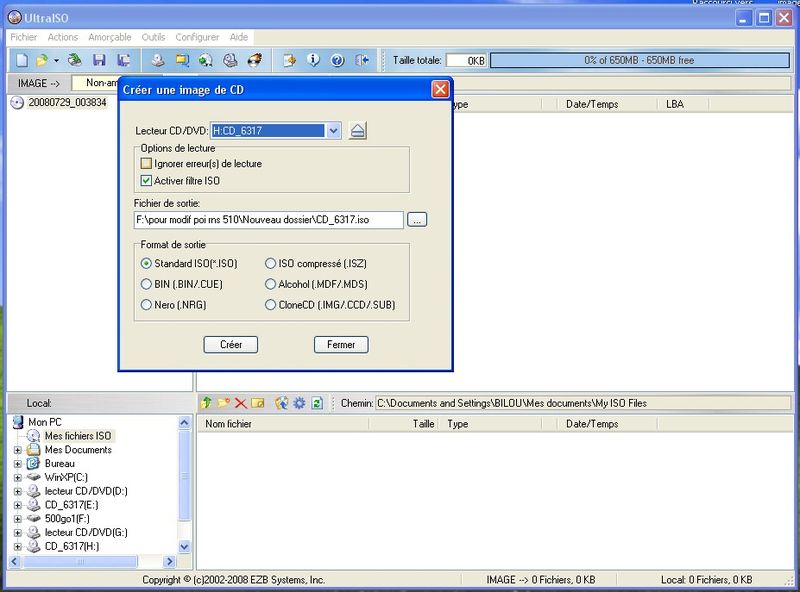This screenshot has height=592, width=800.
Task: Open the Outils menu
Action: [154, 37]
